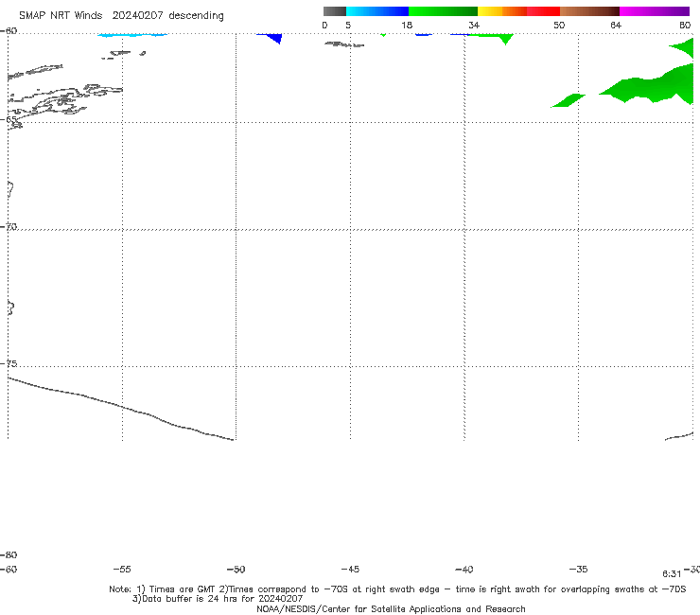Click the latitude label -75

(9, 363)
